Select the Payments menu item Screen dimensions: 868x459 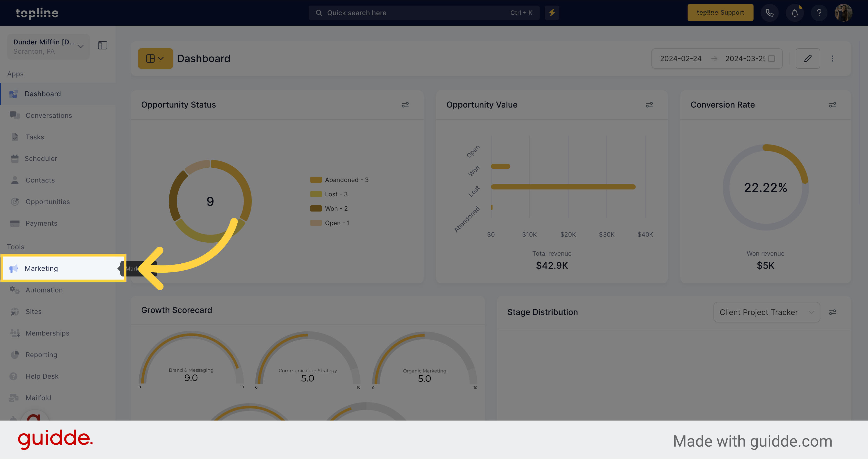pyautogui.click(x=41, y=223)
